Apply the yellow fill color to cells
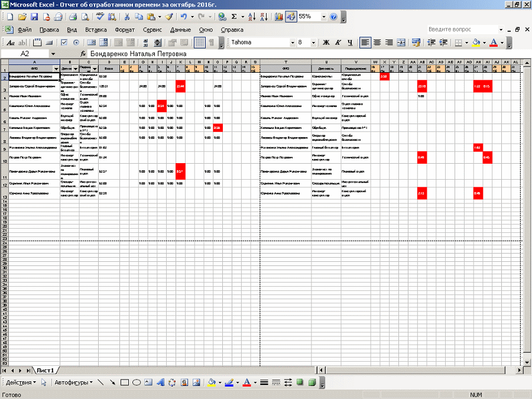532x399 pixels. (x=476, y=43)
